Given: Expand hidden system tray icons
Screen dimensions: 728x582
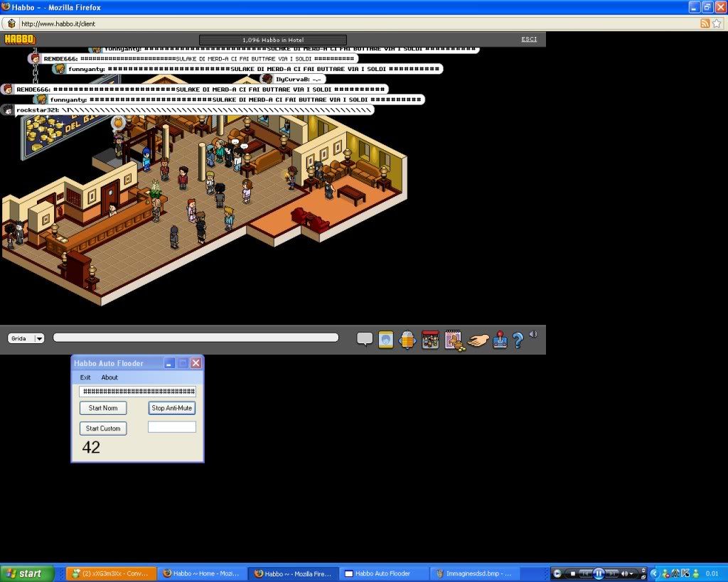Looking at the screenshot, I should pos(654,573).
